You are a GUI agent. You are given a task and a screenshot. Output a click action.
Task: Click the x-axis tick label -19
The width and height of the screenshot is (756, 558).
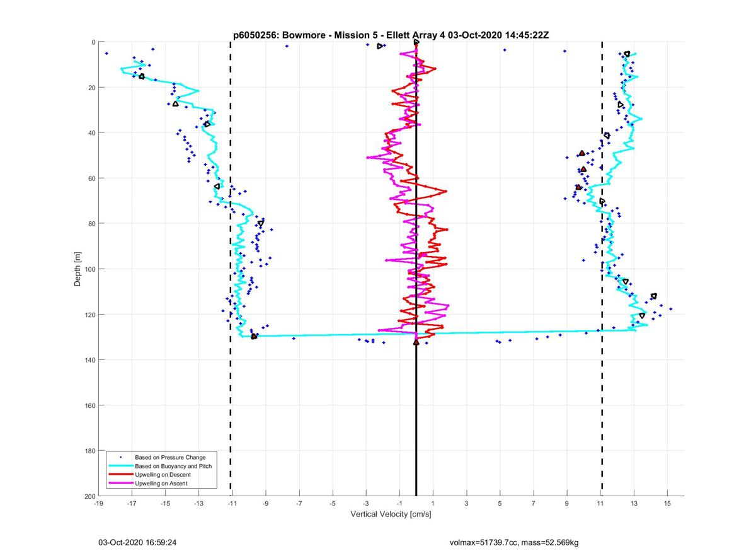[98, 504]
